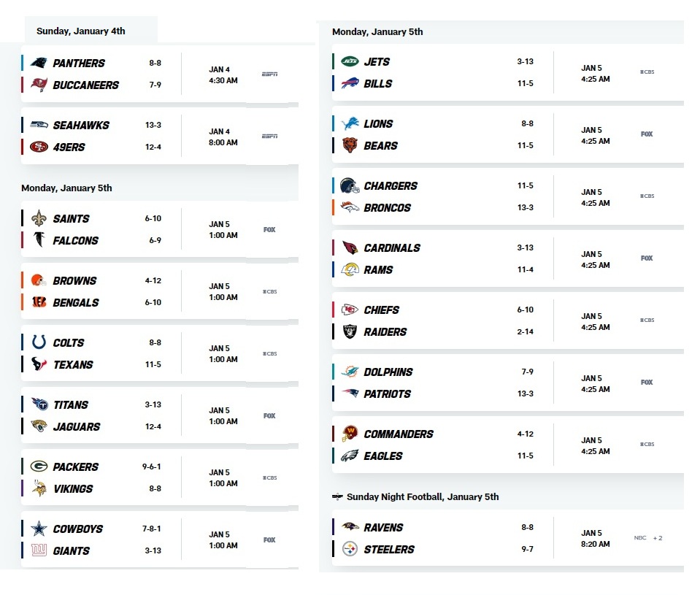Viewport: 700px width, 595px height.
Task: Select the Broncos team name
Action: click(387, 207)
